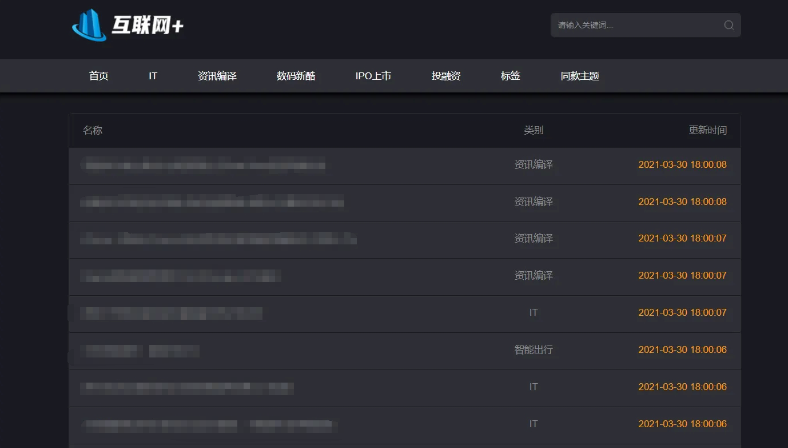Open the IT navigation menu item
This screenshot has width=788, height=448.
(x=153, y=76)
